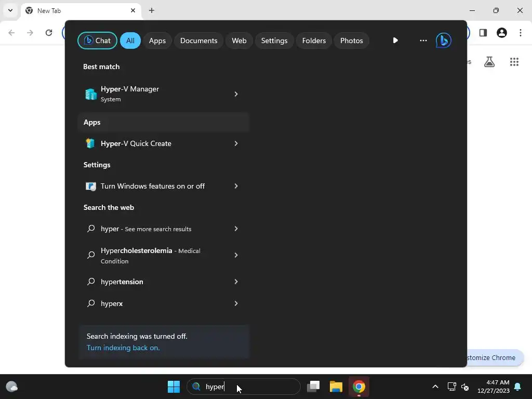Screen dimensions: 532x399
Task: Select Hyper-V Manager result text
Action: coord(129,89)
